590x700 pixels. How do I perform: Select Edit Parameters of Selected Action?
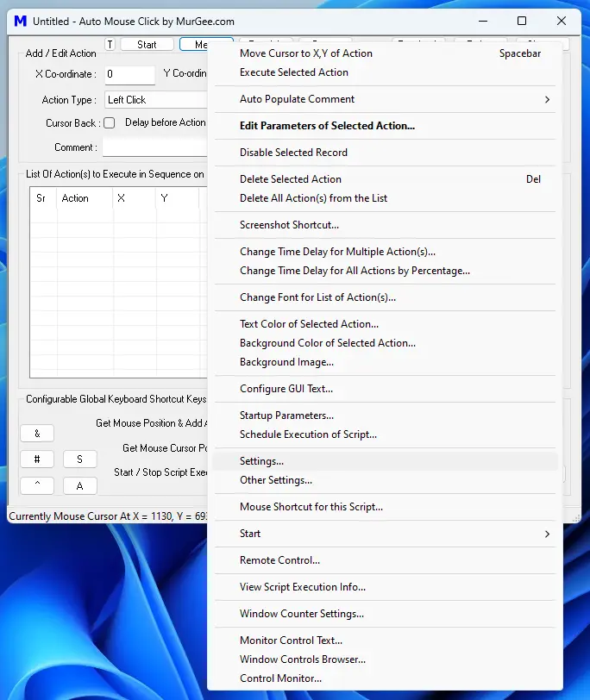point(385,126)
